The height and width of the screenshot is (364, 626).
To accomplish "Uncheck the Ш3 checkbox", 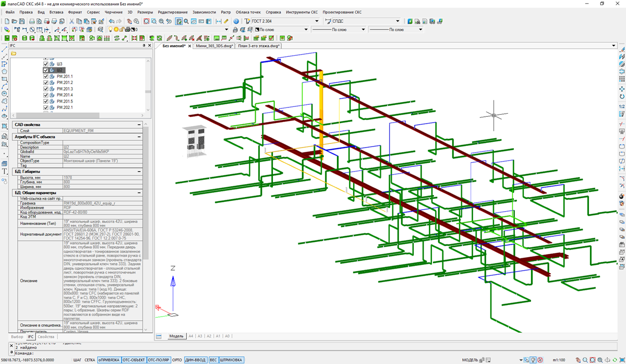I will point(46,64).
